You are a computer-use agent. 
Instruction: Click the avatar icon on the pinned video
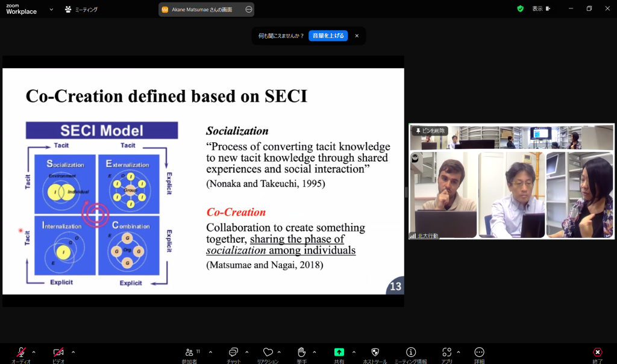(415, 158)
